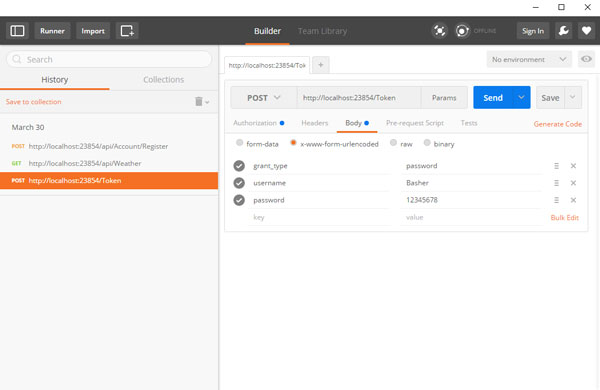Uncheck the grant_type parameter
600x390 pixels.
[x=239, y=166]
